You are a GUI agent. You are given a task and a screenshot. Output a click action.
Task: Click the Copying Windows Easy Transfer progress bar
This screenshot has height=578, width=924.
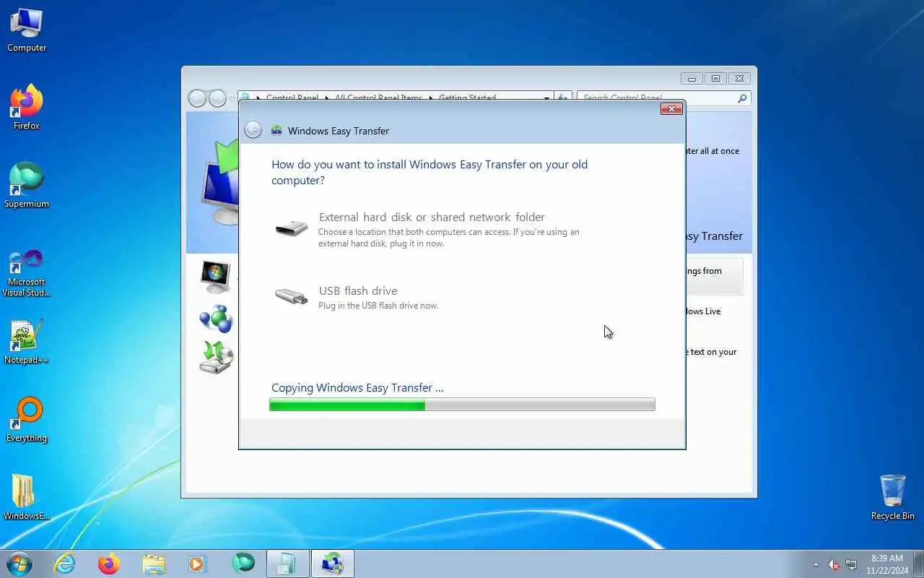click(x=462, y=405)
